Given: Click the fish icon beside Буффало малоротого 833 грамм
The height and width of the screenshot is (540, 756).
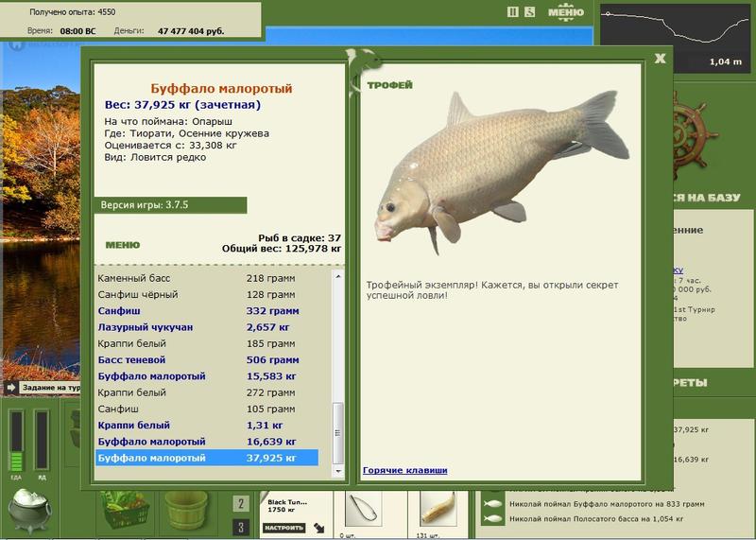Looking at the screenshot, I should pos(493,504).
